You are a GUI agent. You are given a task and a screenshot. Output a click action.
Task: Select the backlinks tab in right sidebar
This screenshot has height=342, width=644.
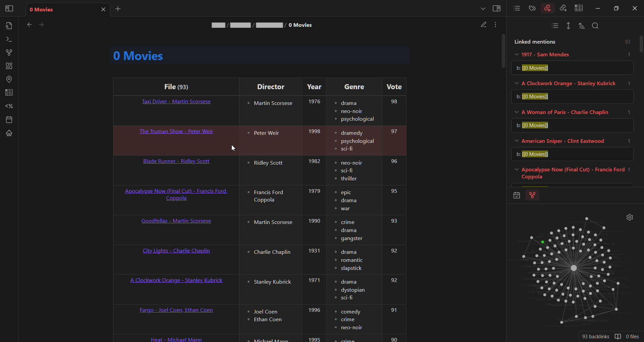click(x=548, y=8)
